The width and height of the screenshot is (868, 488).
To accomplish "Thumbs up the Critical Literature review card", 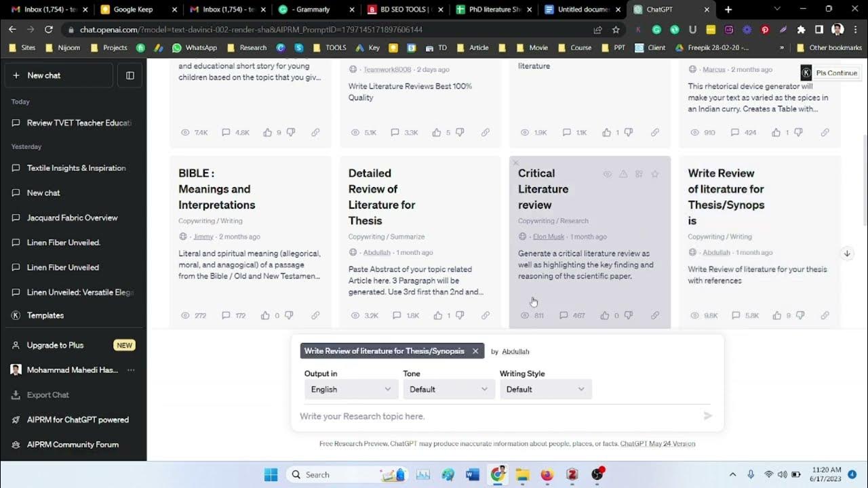I will pyautogui.click(x=606, y=315).
